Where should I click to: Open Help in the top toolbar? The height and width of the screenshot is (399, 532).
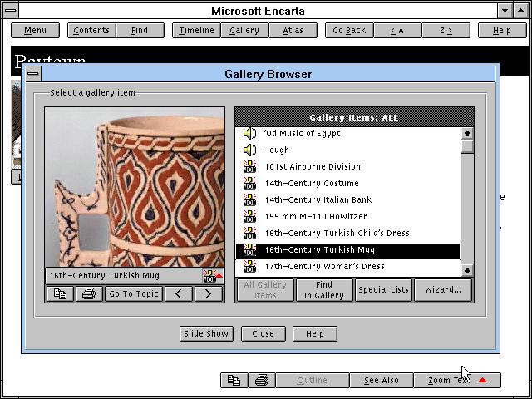pyautogui.click(x=502, y=31)
